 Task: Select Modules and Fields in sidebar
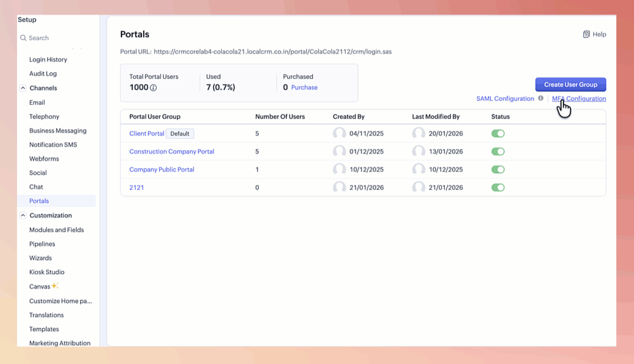coord(56,230)
